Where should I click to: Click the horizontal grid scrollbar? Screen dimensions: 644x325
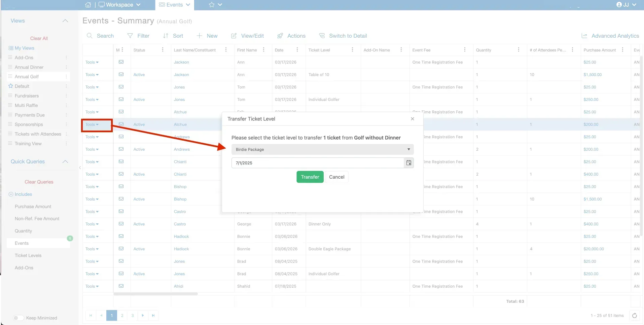click(155, 294)
